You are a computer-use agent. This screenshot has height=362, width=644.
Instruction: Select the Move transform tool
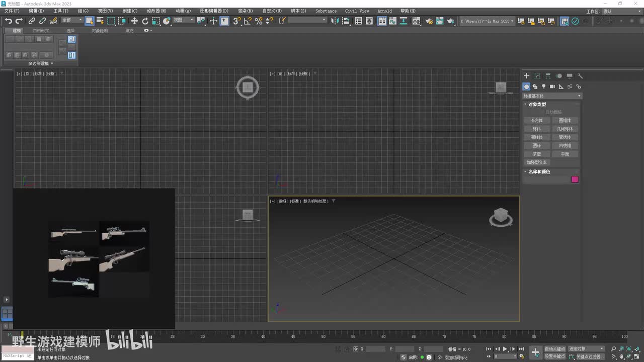point(134,21)
